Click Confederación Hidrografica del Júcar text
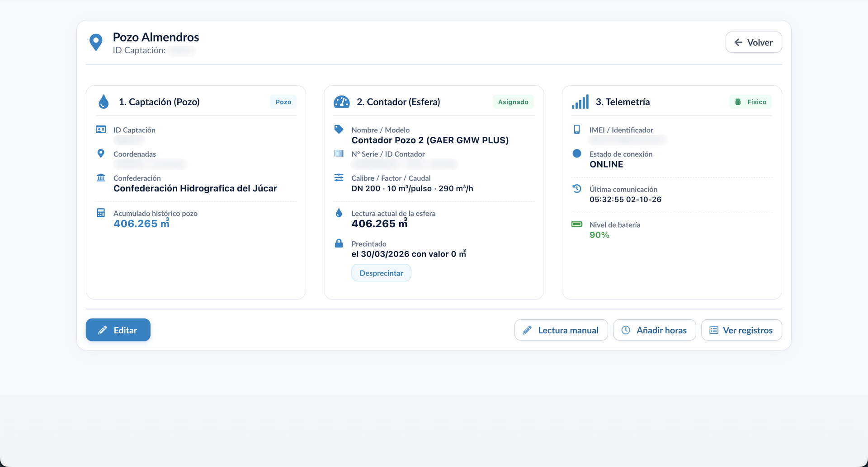The image size is (868, 467). pos(195,188)
